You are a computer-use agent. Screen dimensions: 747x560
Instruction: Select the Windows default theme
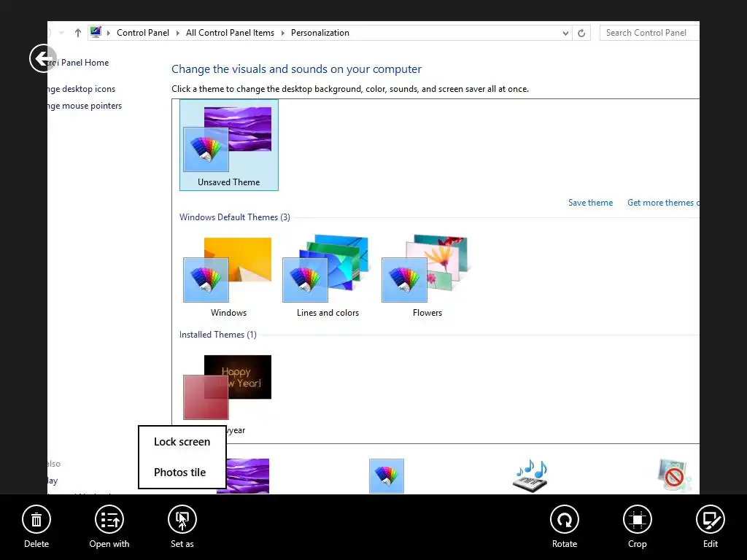pos(228,277)
